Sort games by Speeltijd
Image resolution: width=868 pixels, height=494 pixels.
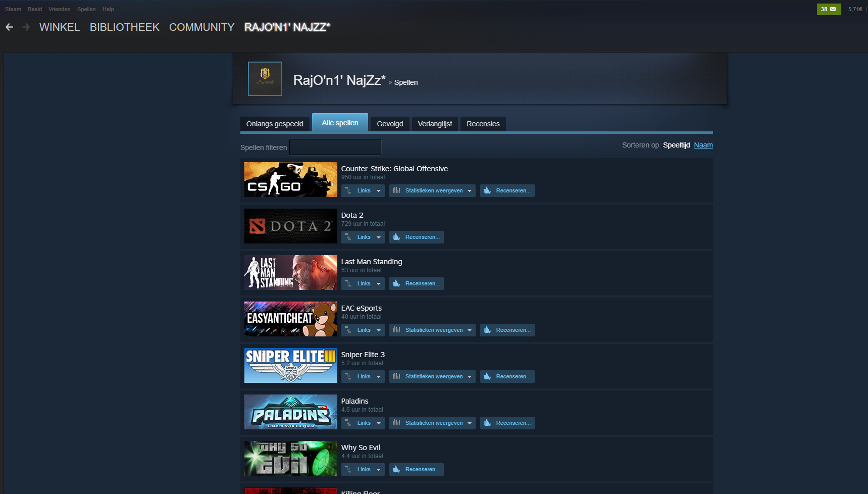(x=676, y=145)
